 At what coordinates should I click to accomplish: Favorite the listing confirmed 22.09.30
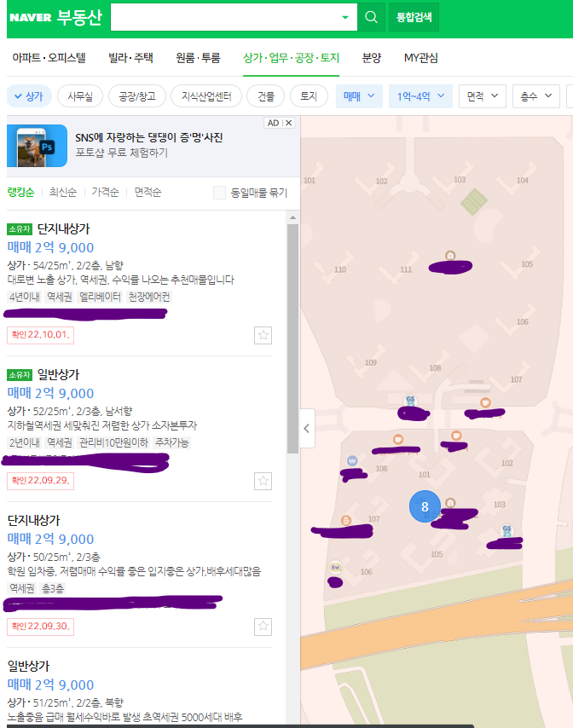[263, 627]
